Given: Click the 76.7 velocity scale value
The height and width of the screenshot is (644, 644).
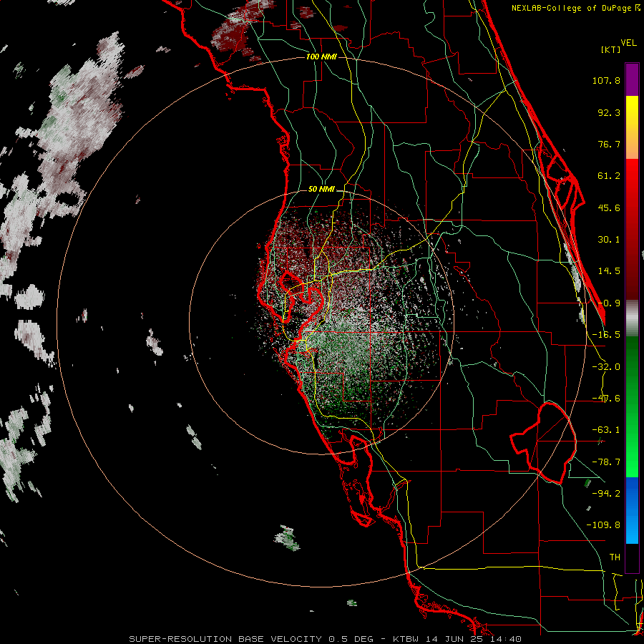Looking at the screenshot, I should (x=609, y=144).
